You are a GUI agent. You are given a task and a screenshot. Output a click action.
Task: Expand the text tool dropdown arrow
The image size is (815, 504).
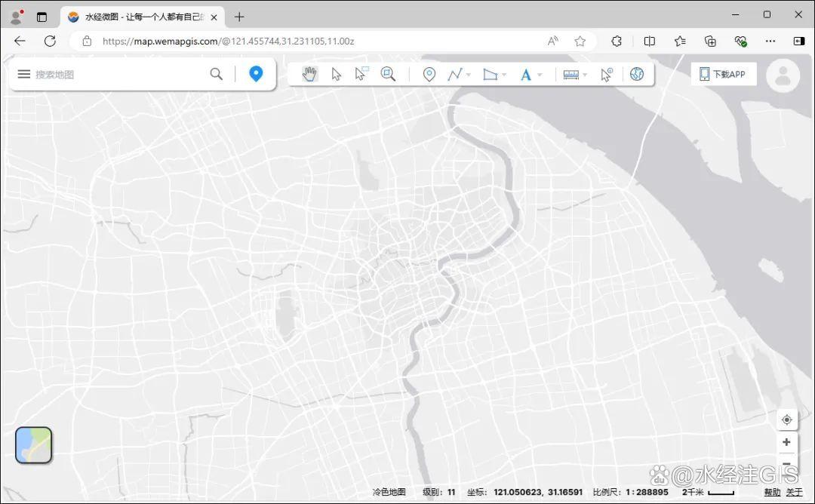pos(539,75)
